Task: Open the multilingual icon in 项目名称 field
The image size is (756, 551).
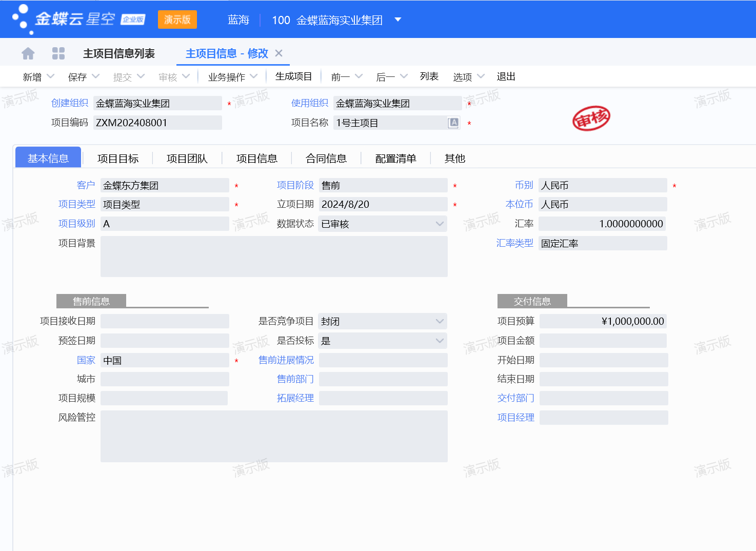Action: 453,123
